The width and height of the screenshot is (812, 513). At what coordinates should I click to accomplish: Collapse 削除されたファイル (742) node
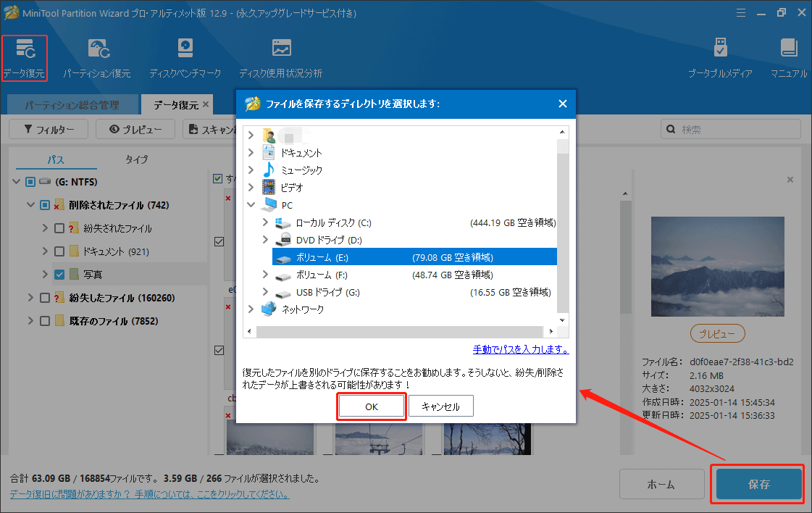30,204
